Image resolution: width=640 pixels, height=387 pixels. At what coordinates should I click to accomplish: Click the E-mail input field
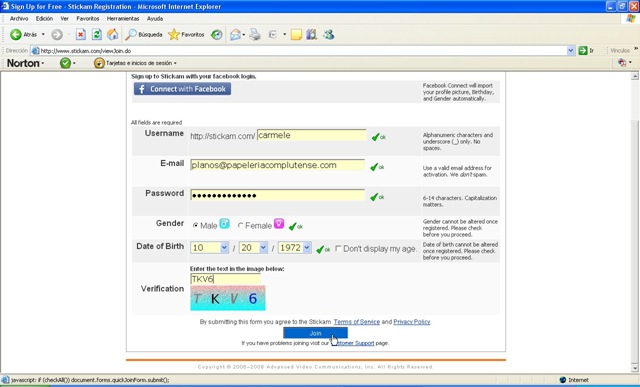(278, 165)
